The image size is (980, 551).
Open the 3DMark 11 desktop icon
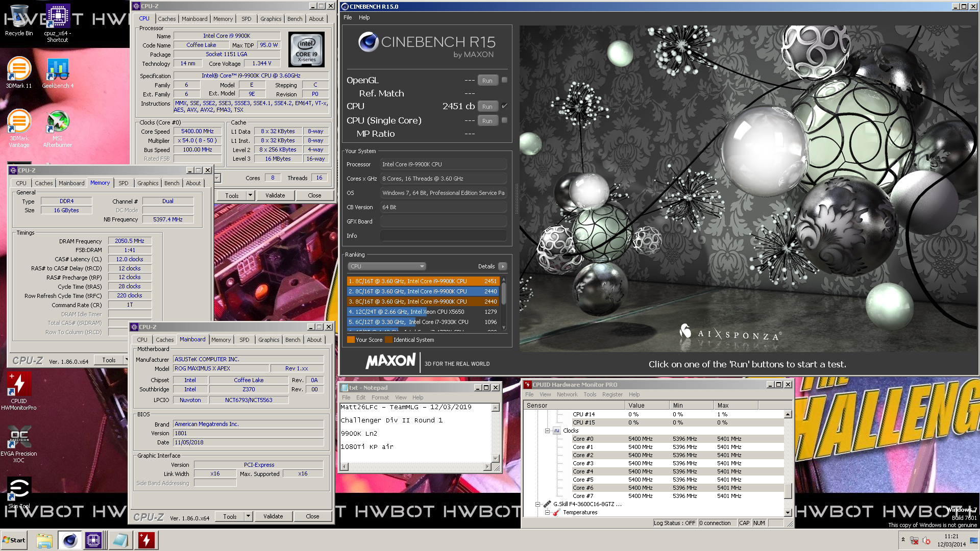[19, 72]
